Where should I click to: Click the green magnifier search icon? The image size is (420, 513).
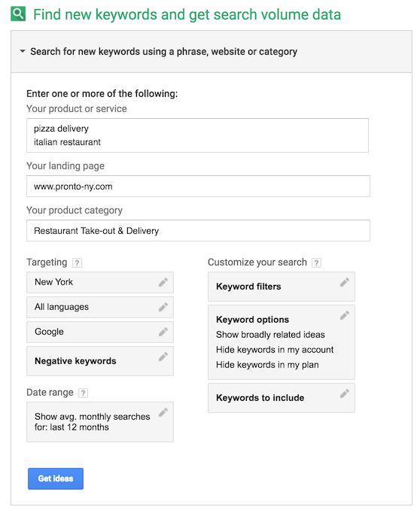click(18, 14)
